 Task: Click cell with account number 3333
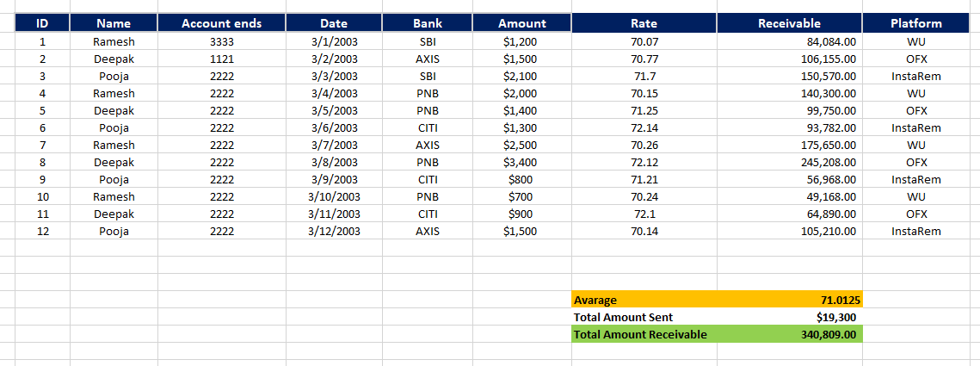tap(222, 42)
